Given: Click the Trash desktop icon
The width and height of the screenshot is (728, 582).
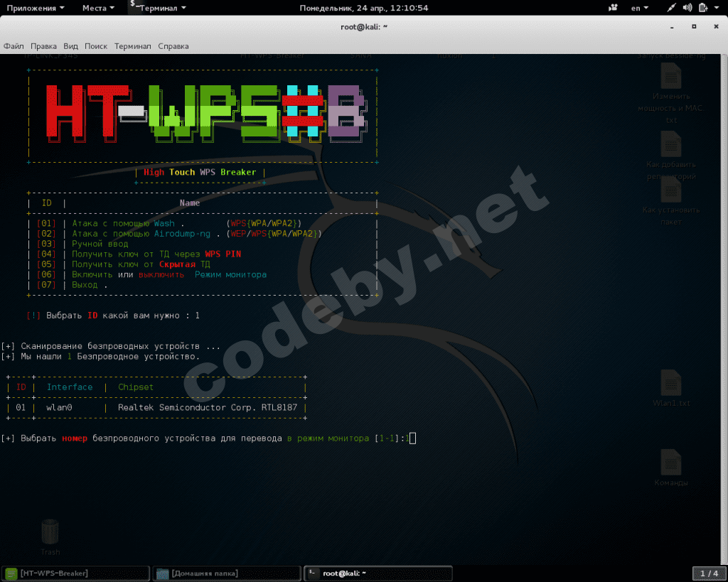Looking at the screenshot, I should click(50, 537).
